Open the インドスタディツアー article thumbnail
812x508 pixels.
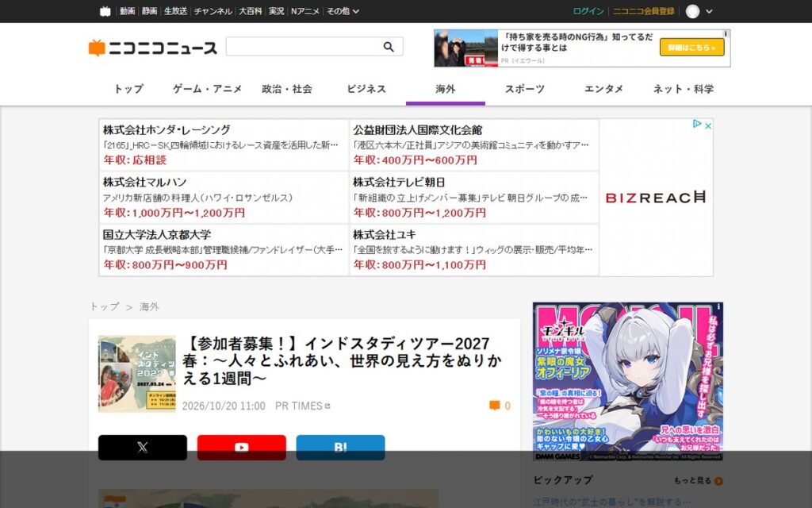137,374
